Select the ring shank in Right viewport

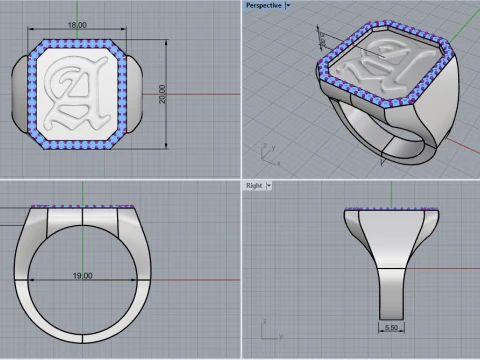tap(392, 293)
